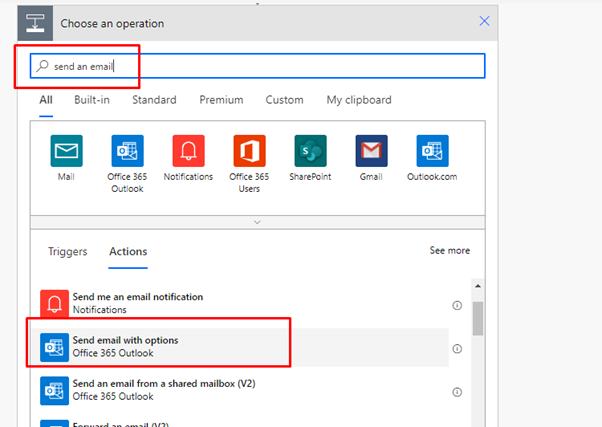Open the Standard connectors tab
Image resolution: width=602 pixels, height=427 pixels.
(x=154, y=100)
